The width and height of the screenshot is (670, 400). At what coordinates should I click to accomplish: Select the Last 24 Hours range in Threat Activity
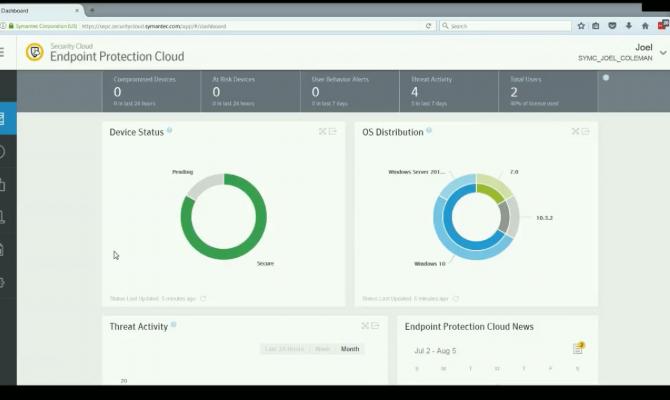point(284,349)
